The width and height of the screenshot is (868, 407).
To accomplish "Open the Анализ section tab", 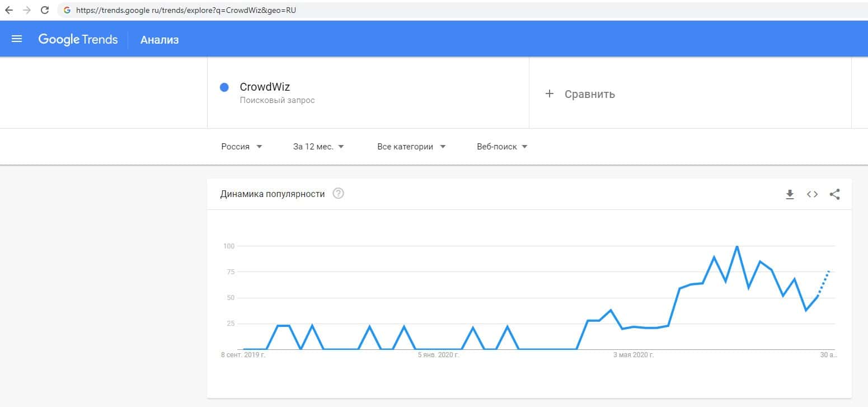I will tap(159, 40).
